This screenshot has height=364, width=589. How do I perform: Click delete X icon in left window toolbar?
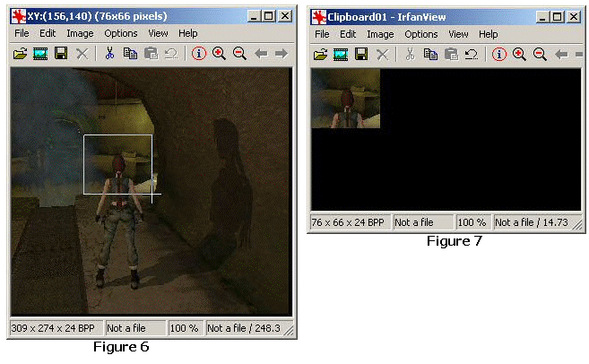pos(82,54)
